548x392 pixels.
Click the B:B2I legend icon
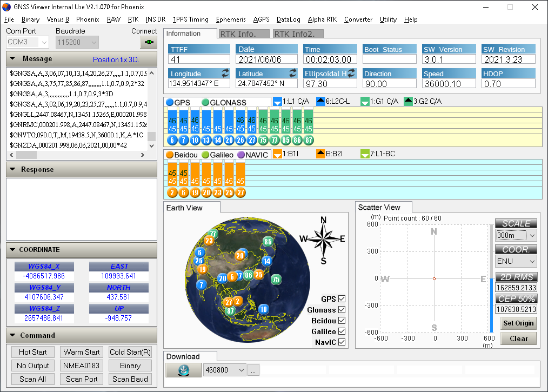point(320,154)
